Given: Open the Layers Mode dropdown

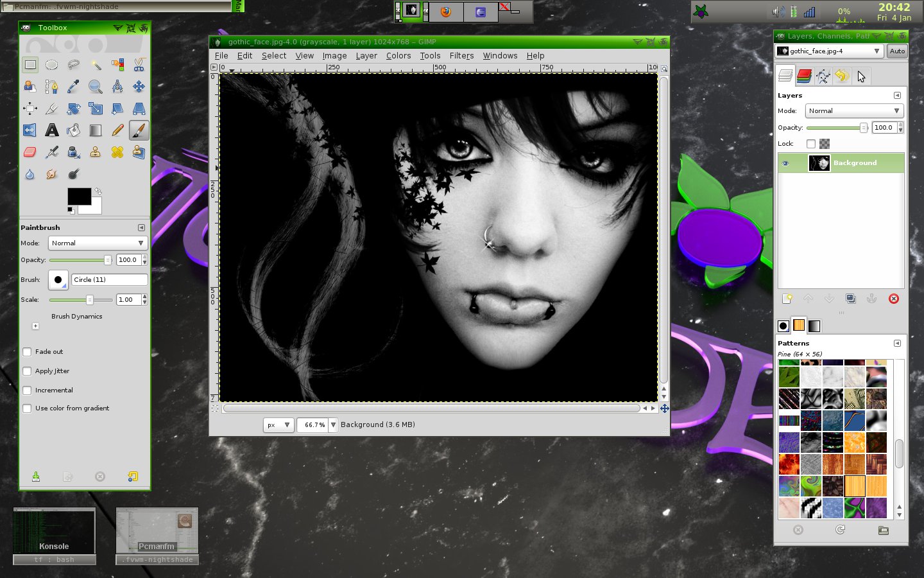Looking at the screenshot, I should point(854,110).
